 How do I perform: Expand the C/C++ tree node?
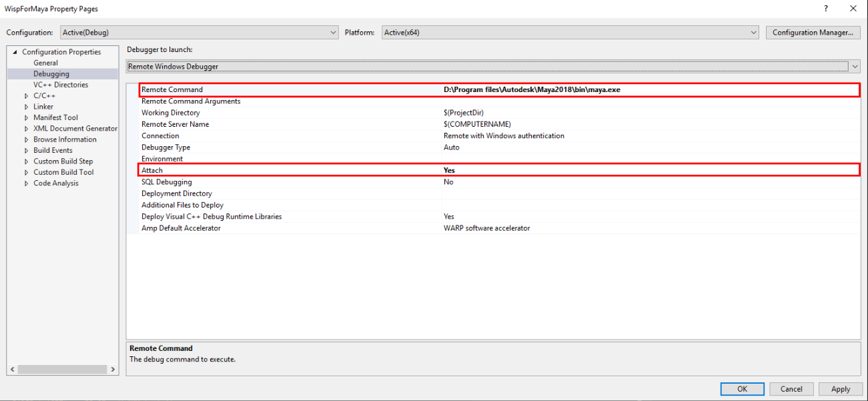pos(26,96)
